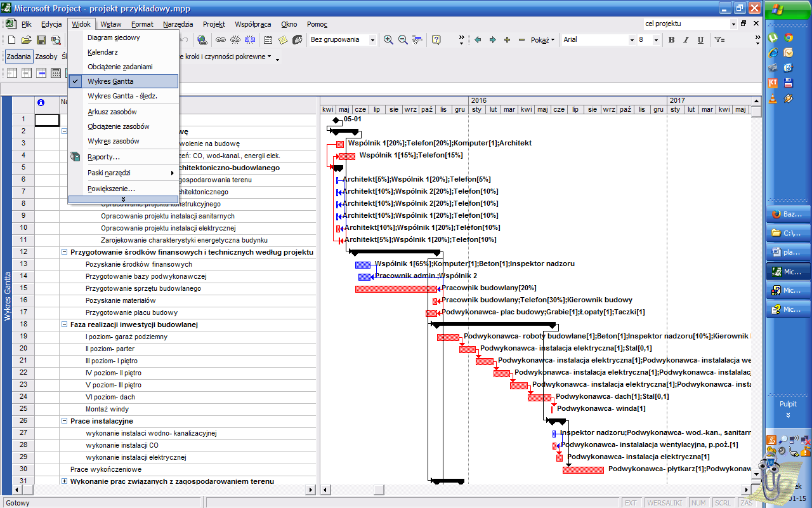Click the Save diskette icon
The height and width of the screenshot is (508, 812).
(41, 40)
